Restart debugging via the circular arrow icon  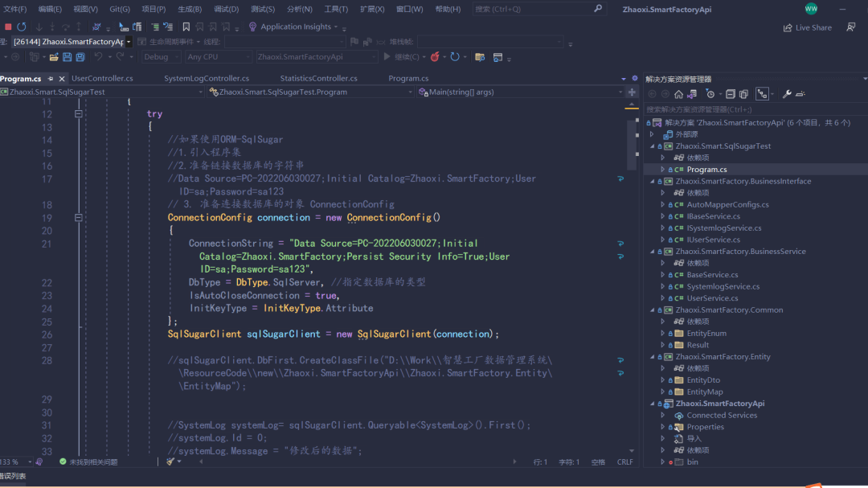click(x=22, y=27)
